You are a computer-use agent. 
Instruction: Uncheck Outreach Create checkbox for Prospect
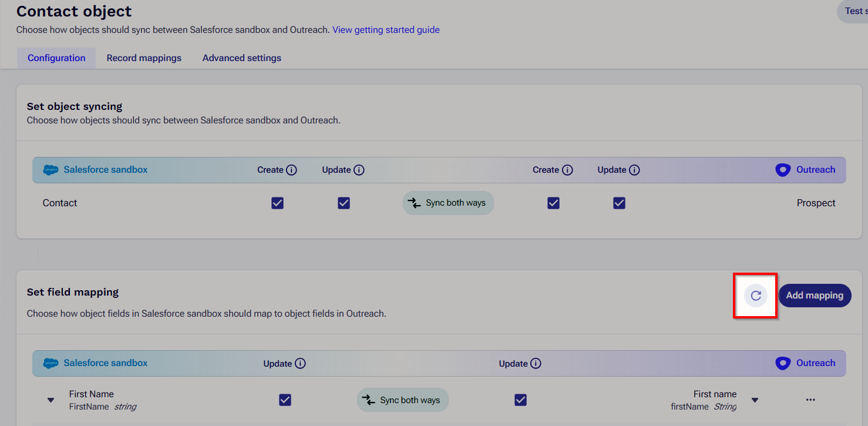click(553, 203)
